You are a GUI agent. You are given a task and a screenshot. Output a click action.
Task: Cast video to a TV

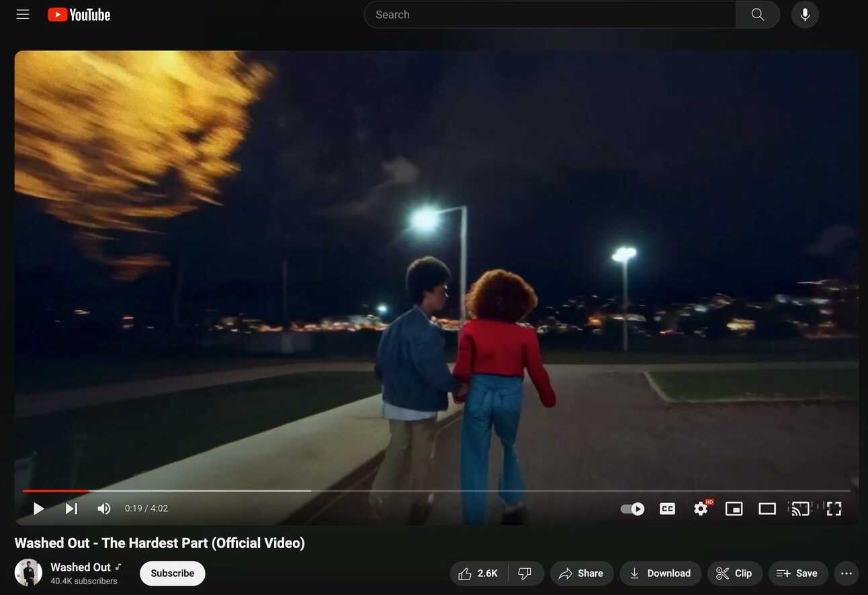pyautogui.click(x=800, y=509)
